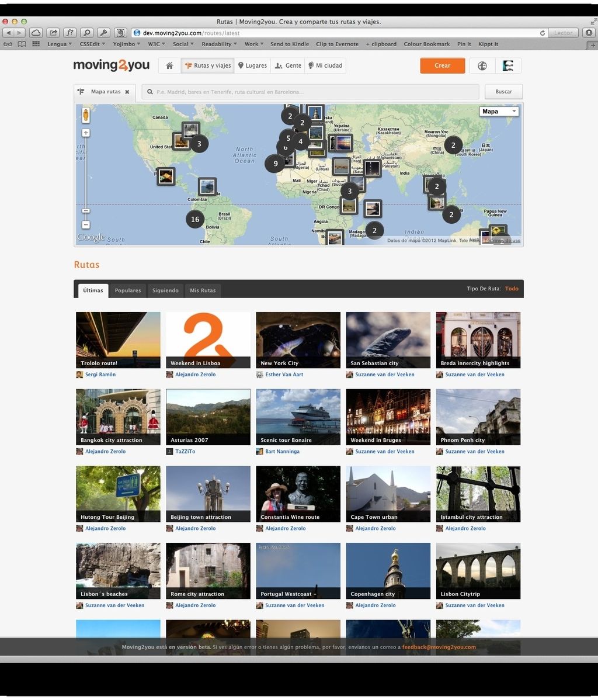Select the Rutas y viajes nav item
Screen dimensions: 598x700
click(x=207, y=65)
